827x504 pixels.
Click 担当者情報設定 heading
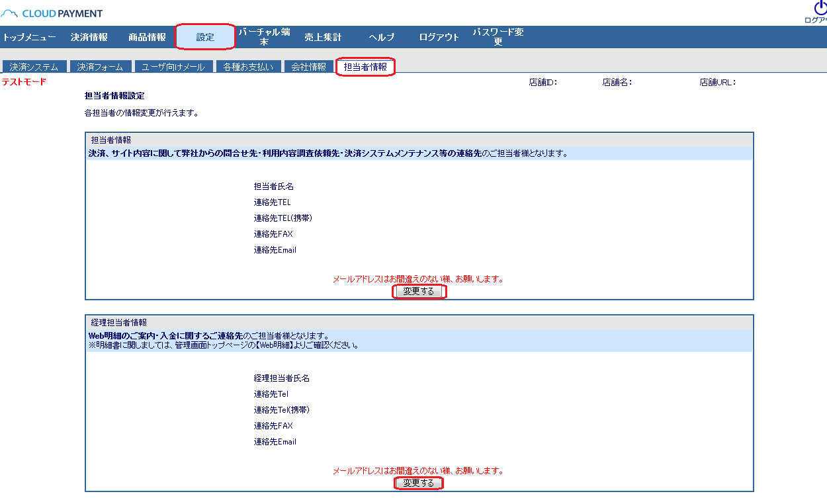(x=114, y=96)
